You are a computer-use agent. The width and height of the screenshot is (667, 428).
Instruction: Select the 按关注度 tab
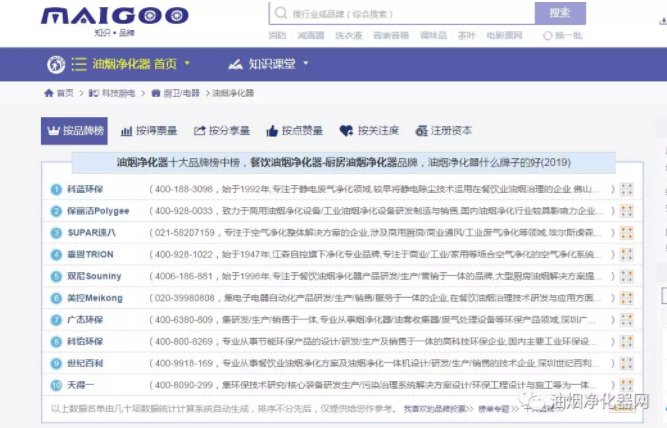click(x=369, y=131)
